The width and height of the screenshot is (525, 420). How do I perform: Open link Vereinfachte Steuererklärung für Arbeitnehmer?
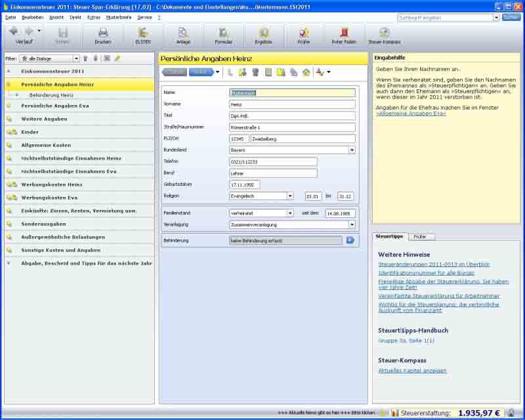pos(439,296)
